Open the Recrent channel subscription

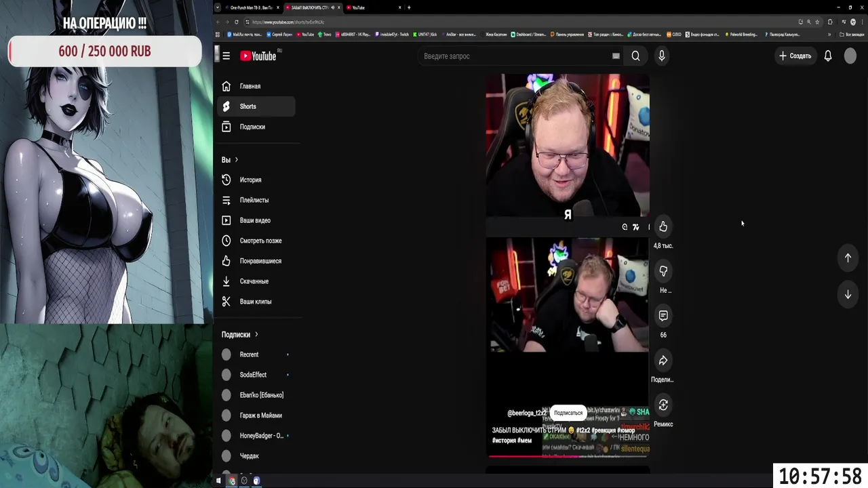256,354
